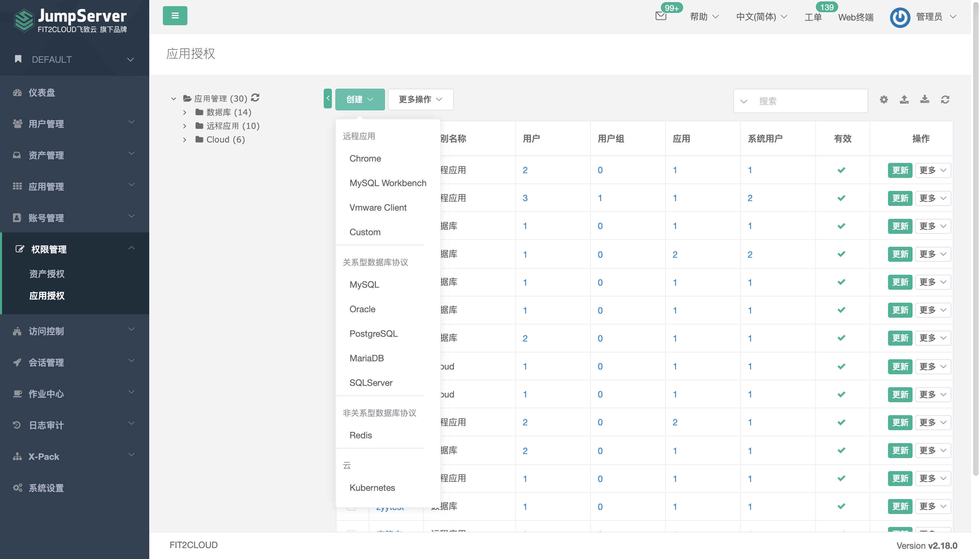Viewport: 980px width, 559px height.
Task: Select Kubernetes from the create menu
Action: 372,487
